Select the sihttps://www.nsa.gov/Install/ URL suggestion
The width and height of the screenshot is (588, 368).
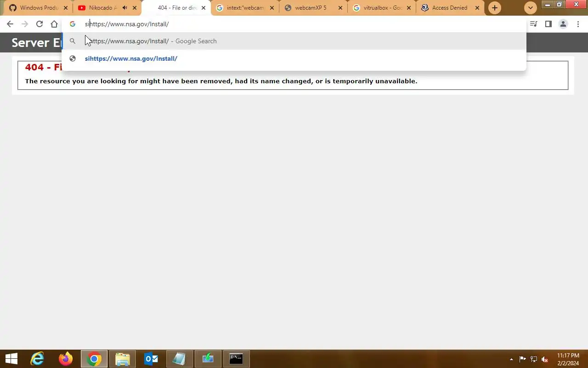click(294, 58)
